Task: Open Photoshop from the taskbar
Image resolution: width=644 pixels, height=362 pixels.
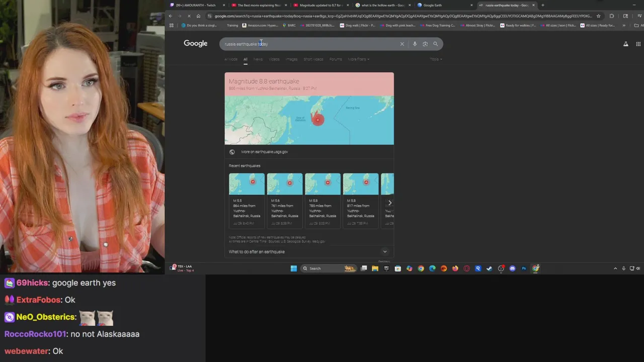Action: [x=524, y=268]
